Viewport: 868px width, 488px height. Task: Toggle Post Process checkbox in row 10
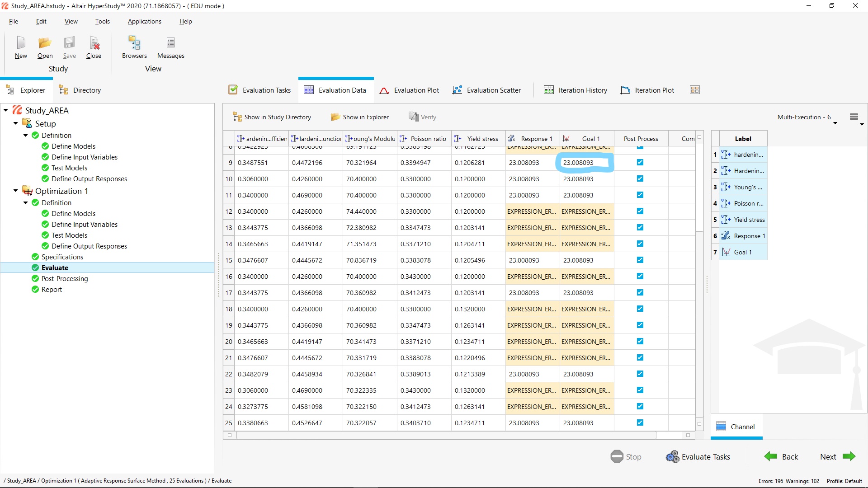pos(640,178)
